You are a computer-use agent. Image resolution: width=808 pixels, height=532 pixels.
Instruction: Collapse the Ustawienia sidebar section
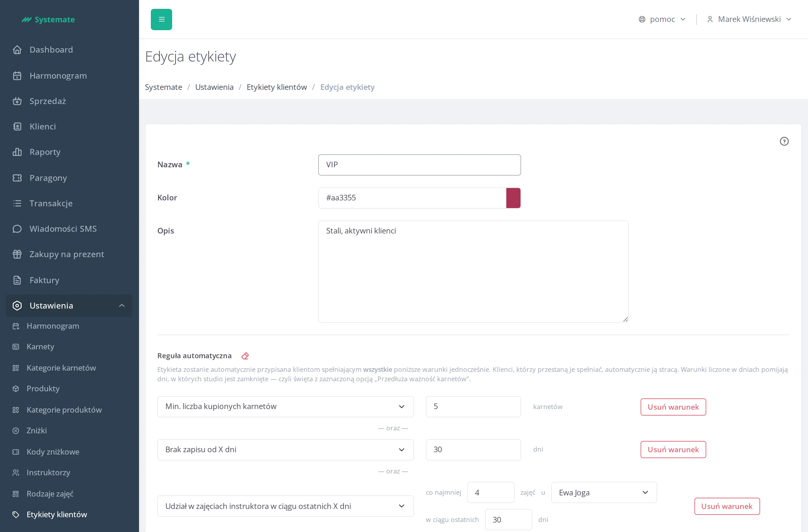pyautogui.click(x=69, y=306)
